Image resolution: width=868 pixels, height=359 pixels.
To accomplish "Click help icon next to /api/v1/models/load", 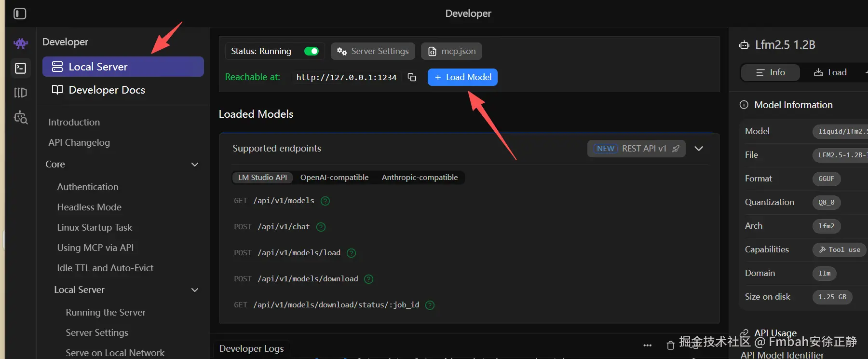I will point(352,253).
